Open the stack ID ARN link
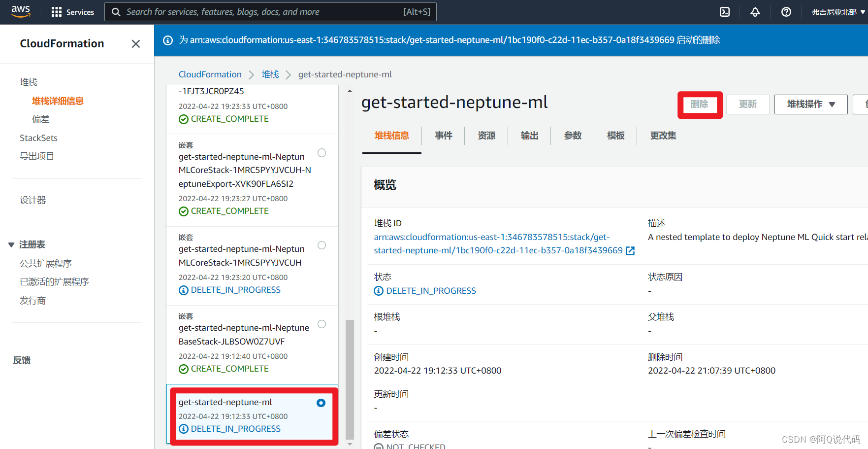This screenshot has height=449, width=868. tap(498, 244)
